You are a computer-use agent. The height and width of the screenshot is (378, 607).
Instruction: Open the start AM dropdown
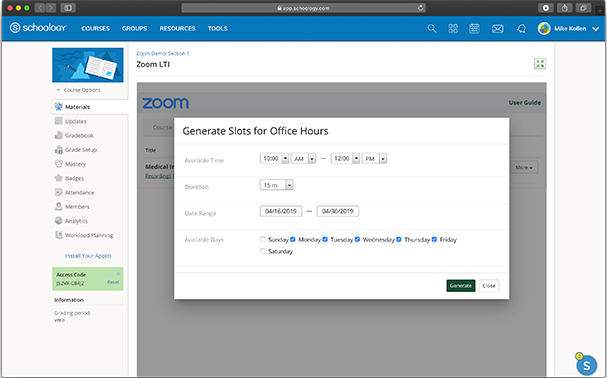pyautogui.click(x=304, y=158)
